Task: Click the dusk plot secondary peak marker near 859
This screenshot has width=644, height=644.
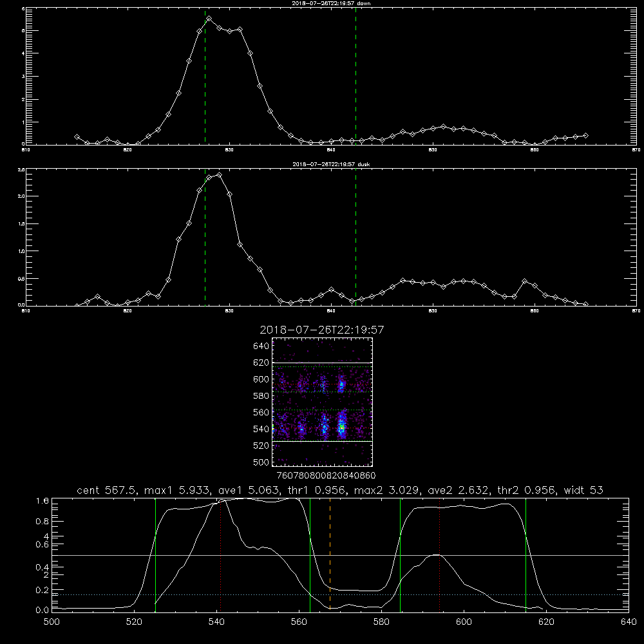Action: point(524,281)
